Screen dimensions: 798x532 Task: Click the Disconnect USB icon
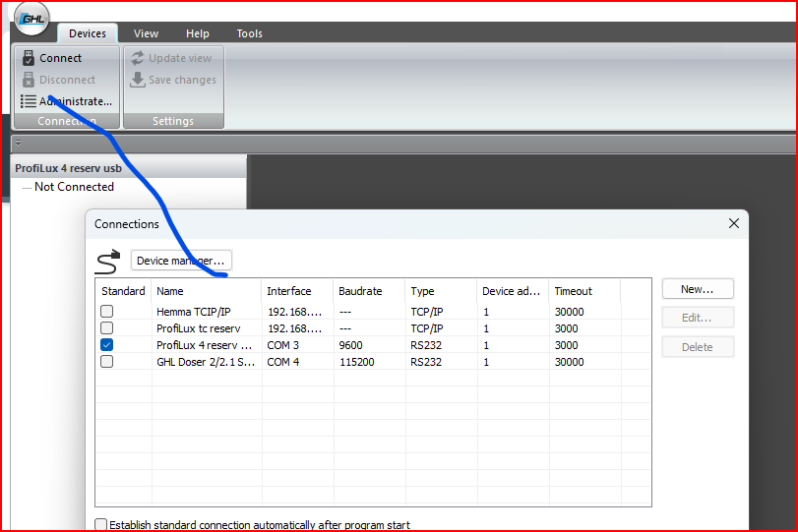pyautogui.click(x=29, y=80)
